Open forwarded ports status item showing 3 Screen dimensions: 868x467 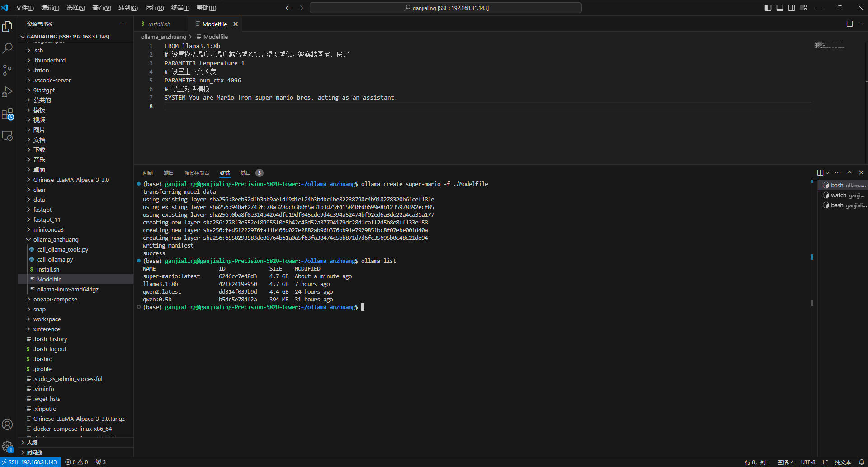click(101, 462)
